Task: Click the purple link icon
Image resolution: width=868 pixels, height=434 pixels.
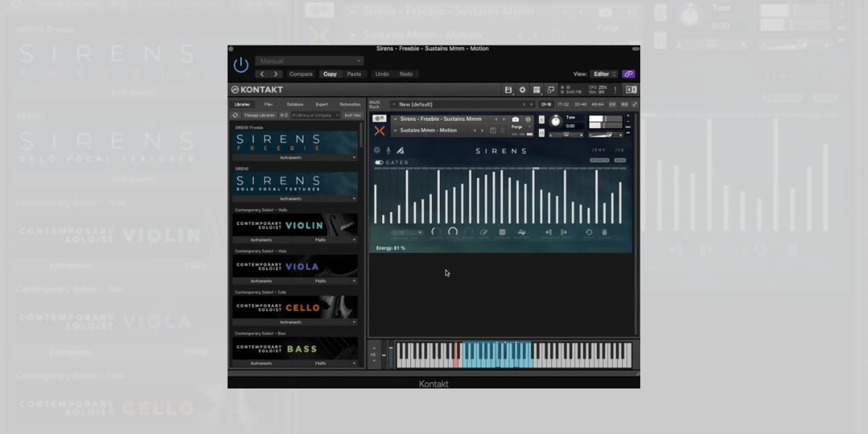Action: tap(628, 74)
